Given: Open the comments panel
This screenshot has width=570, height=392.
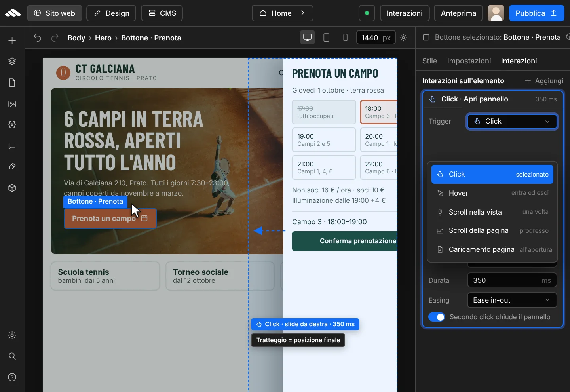Looking at the screenshot, I should point(12,146).
